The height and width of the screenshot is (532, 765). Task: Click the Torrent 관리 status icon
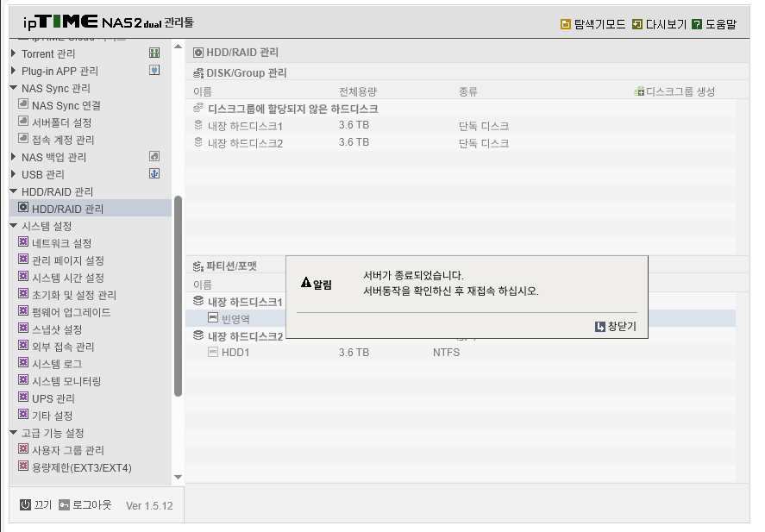pyautogui.click(x=154, y=53)
